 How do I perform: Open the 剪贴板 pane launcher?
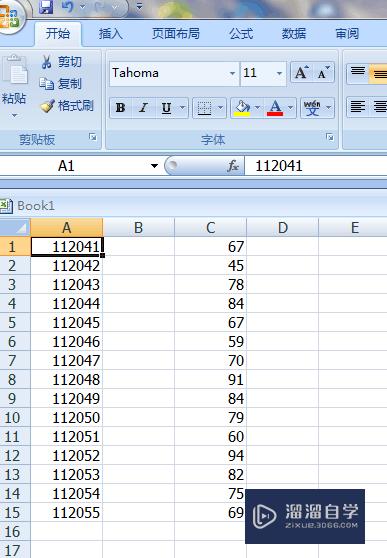pyautogui.click(x=93, y=137)
